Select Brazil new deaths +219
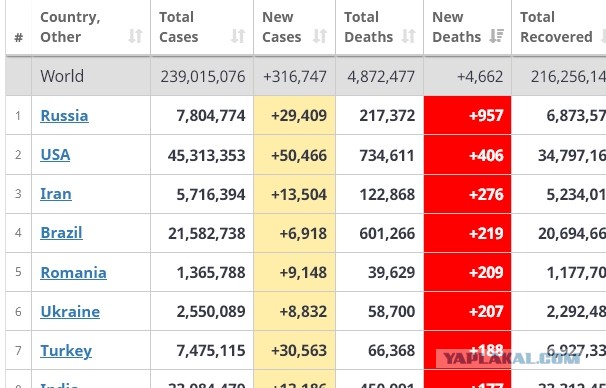This screenshot has height=388, width=606. tap(486, 233)
